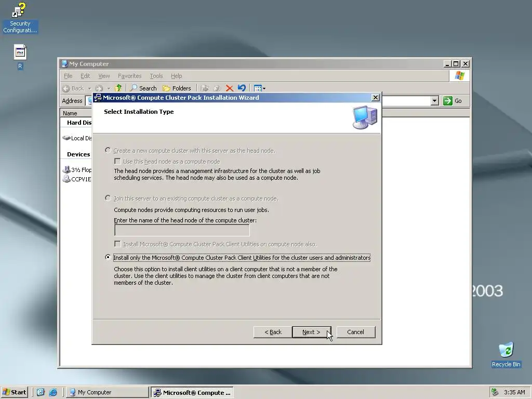This screenshot has height=399, width=532.
Task: Click the Back button in the wizard
Action: click(x=273, y=332)
